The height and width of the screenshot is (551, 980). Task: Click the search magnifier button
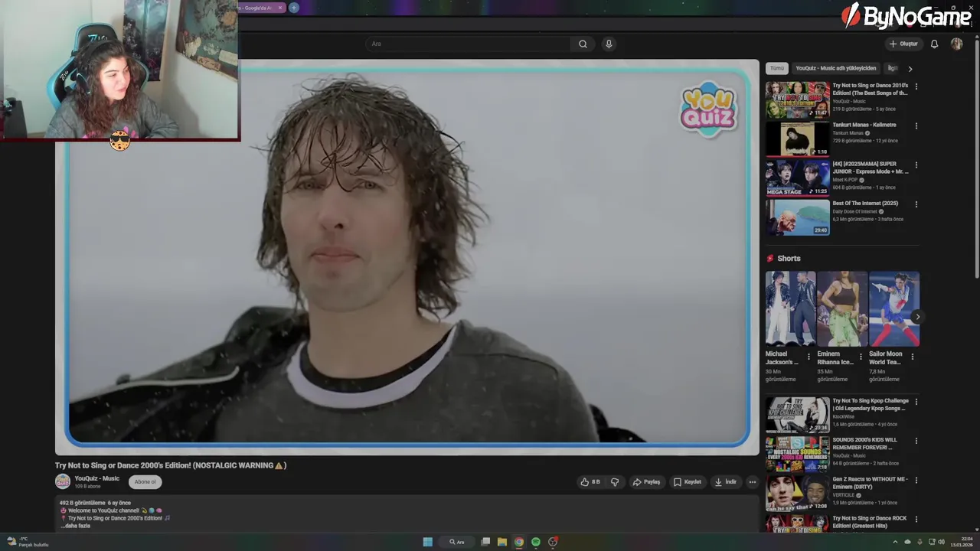(x=583, y=44)
